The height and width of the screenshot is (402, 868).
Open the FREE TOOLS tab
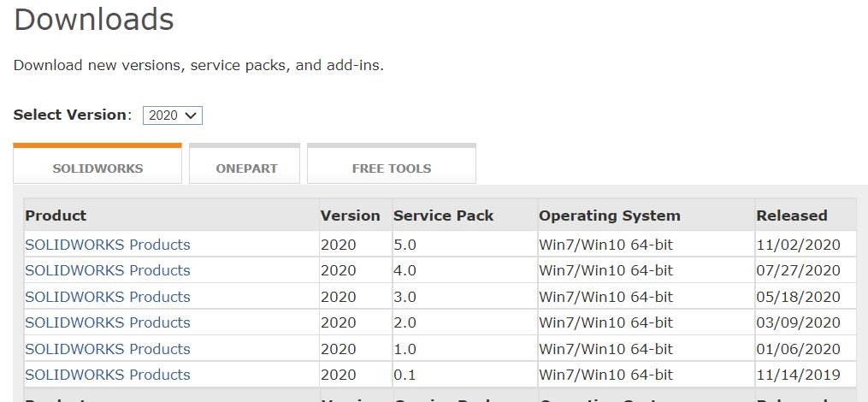pos(392,168)
